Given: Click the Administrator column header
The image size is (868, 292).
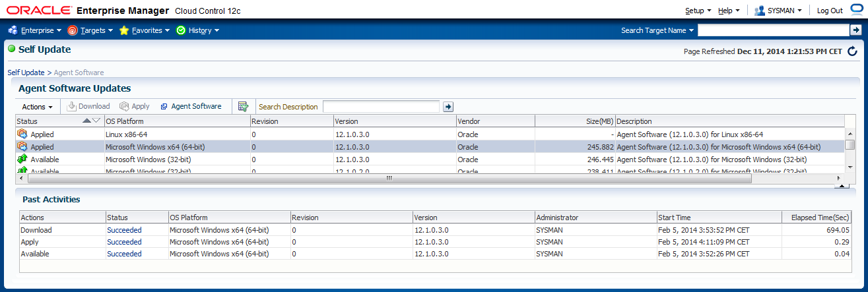Looking at the screenshot, I should click(595, 218).
